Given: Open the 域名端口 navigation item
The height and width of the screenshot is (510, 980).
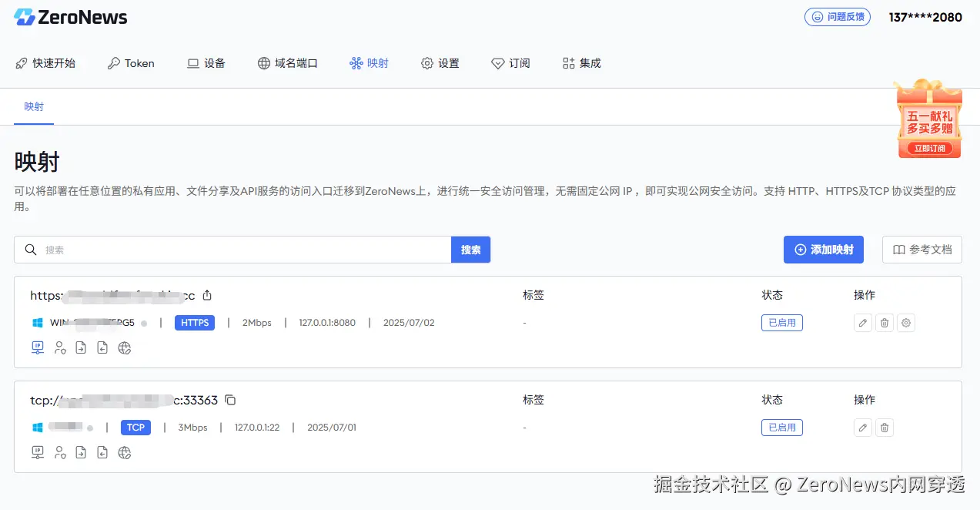Looking at the screenshot, I should 287,63.
